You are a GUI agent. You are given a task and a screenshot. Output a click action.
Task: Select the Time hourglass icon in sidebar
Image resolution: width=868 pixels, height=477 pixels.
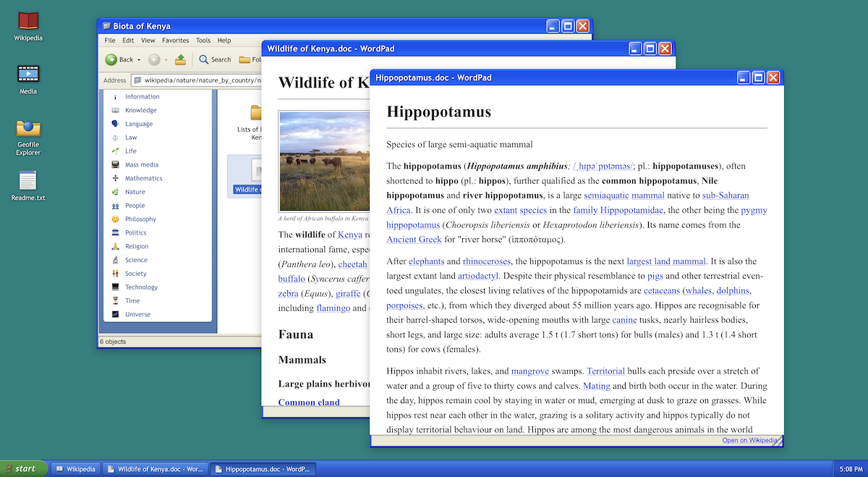coord(115,301)
